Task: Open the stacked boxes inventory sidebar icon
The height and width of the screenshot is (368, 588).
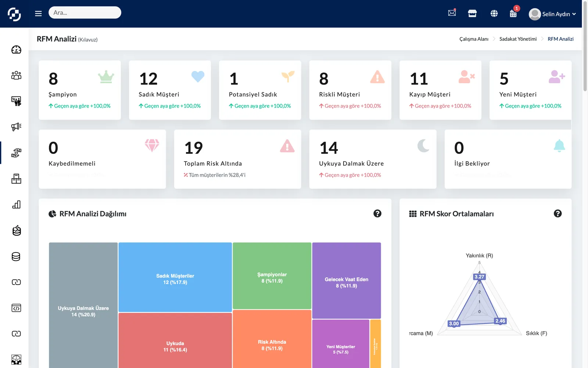Action: click(x=16, y=179)
